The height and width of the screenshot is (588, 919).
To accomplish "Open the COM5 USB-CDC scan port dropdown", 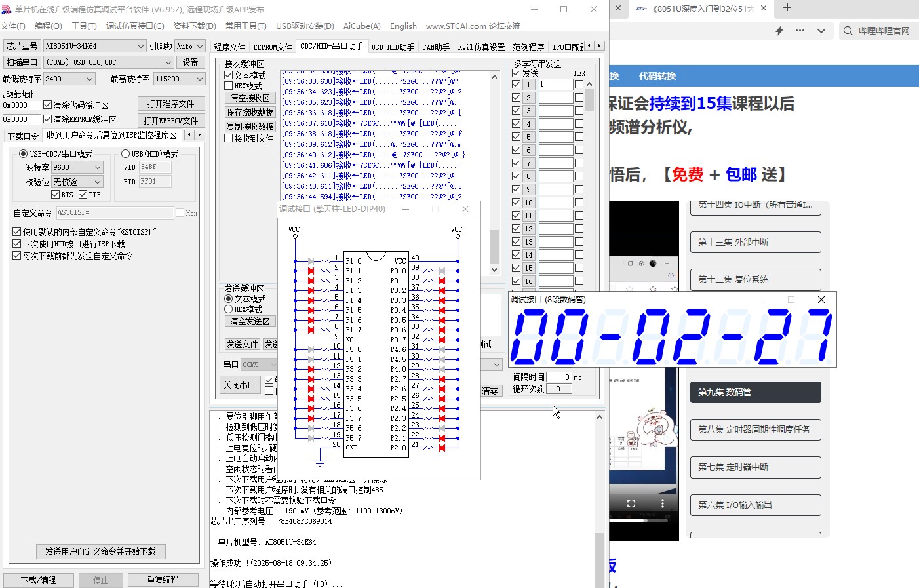I will pos(108,62).
